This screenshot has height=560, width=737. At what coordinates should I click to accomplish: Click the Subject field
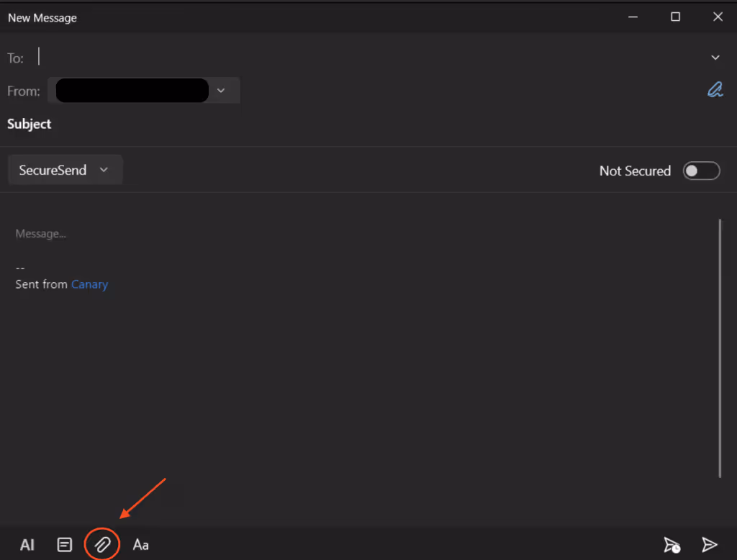pos(368,124)
